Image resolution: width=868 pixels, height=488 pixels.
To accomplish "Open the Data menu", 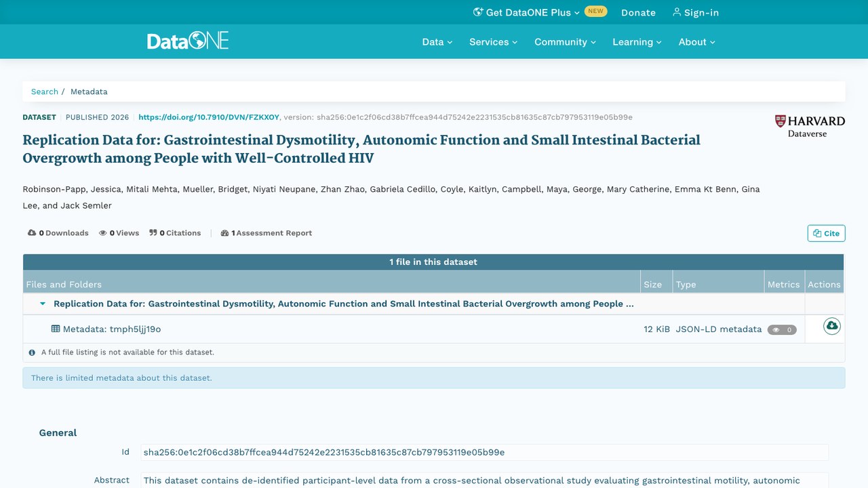I will click(437, 42).
